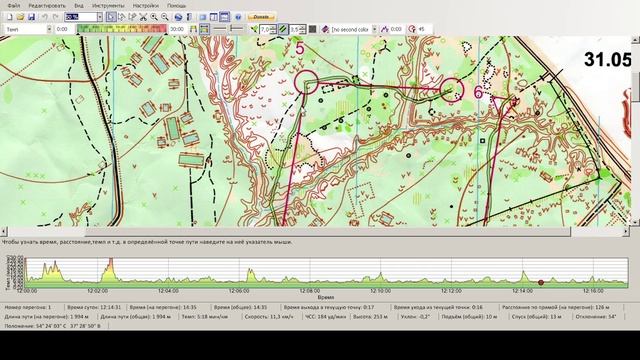This screenshot has height=360, width=640.
Task: Open the Редактировать menu
Action: (x=47, y=6)
